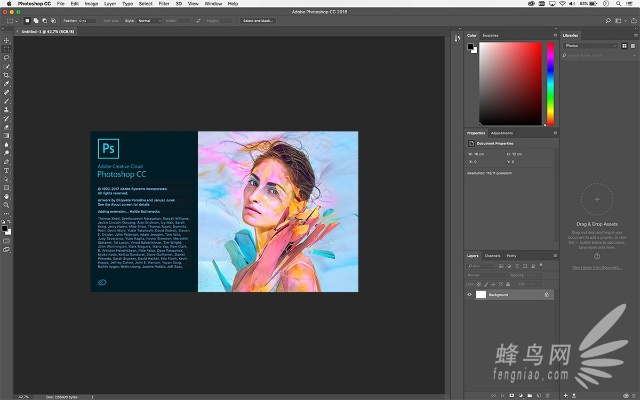Select the Rectangular Marquee tool in the toolbox
Image resolution: width=640 pixels, height=400 pixels.
click(6, 49)
